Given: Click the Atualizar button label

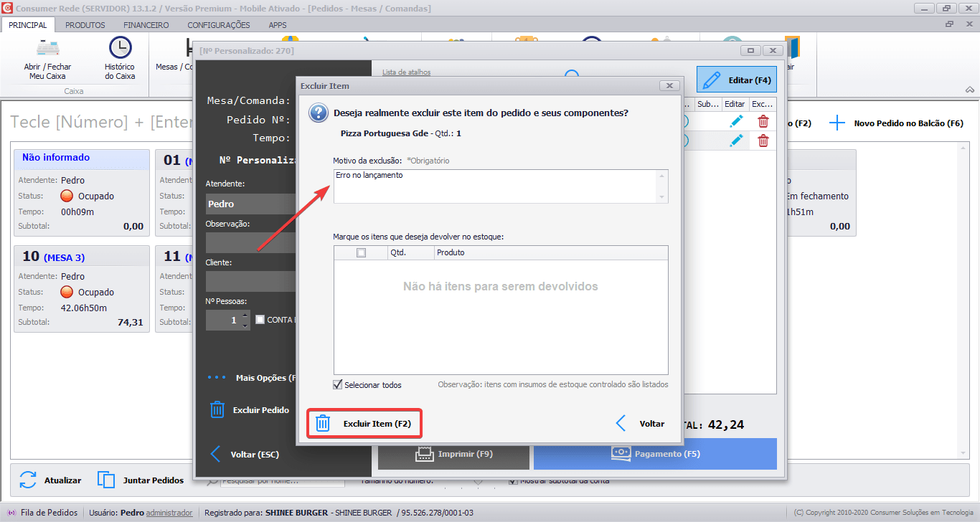Looking at the screenshot, I should tap(62, 480).
